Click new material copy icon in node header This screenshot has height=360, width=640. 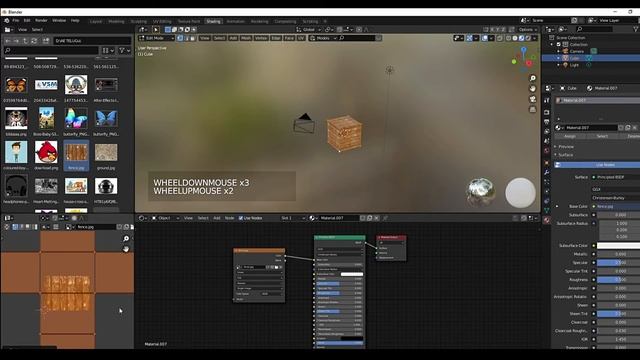point(369,218)
